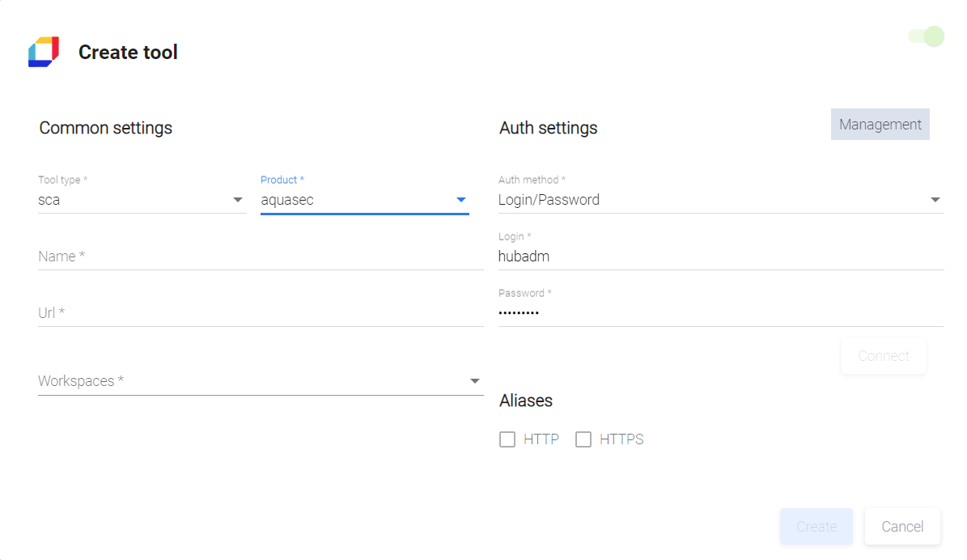Toggle the green switch in the top corner

pyautogui.click(x=927, y=36)
